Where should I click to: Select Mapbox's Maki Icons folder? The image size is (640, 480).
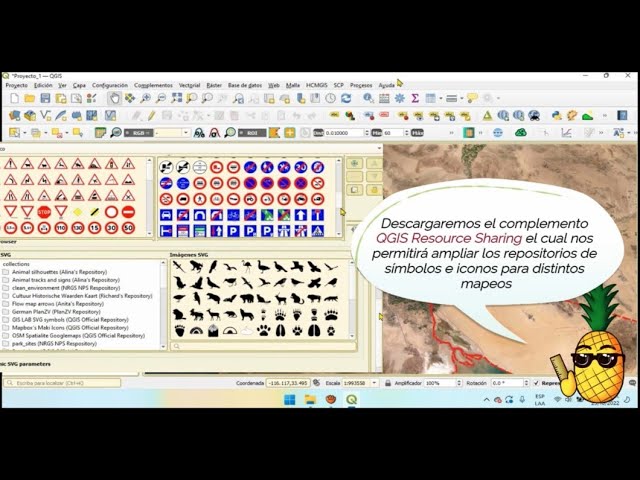[70, 327]
